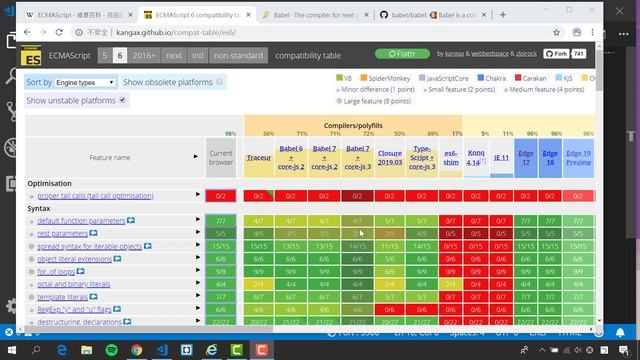Click the Flattr button

coord(402,53)
